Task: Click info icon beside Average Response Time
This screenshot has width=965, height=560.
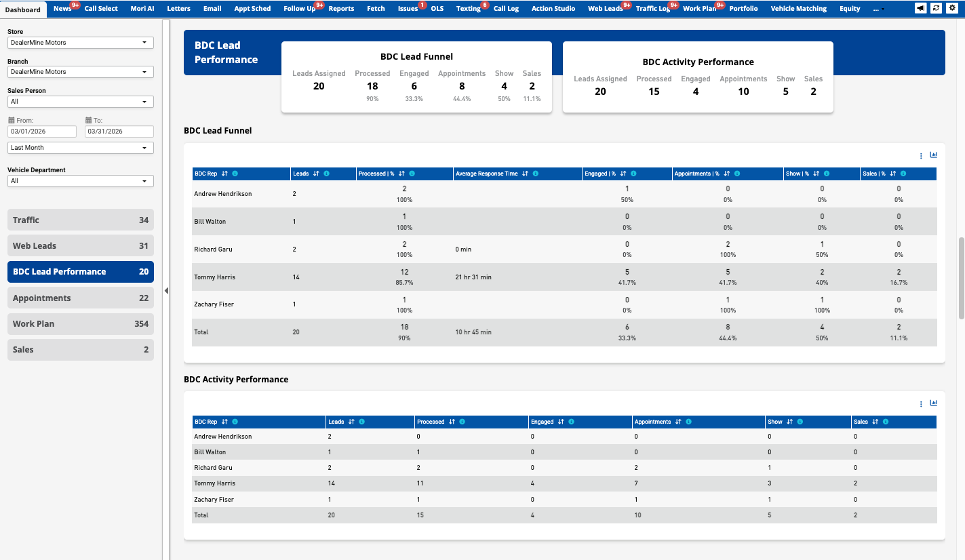Action: pyautogui.click(x=536, y=174)
